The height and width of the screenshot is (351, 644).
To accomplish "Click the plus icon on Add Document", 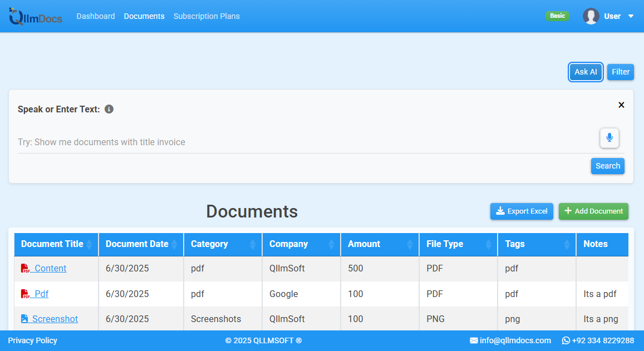I will coord(568,211).
